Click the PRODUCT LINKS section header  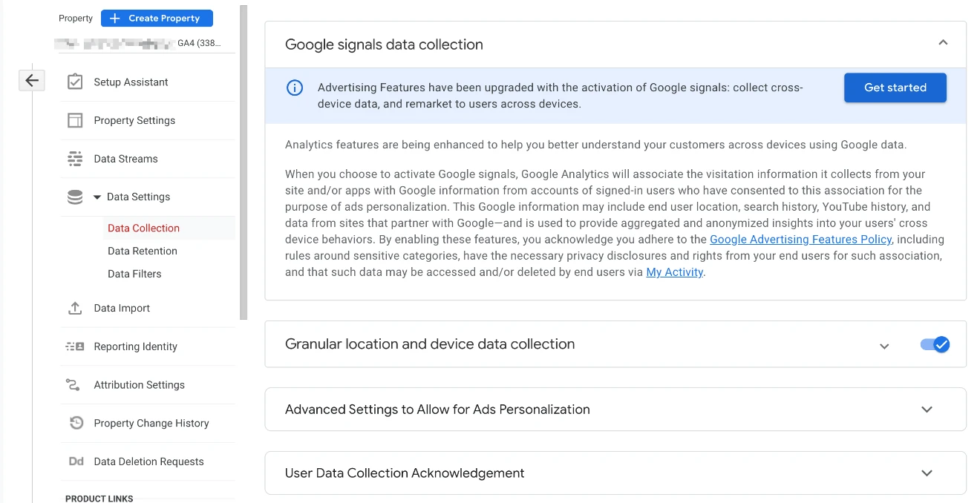coord(99,499)
